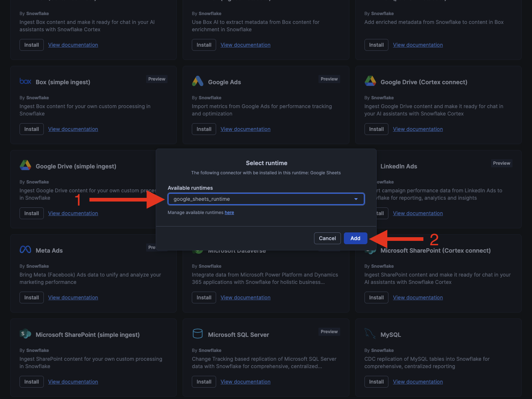View documentation for MySQL connector
Viewport: 532px width, 399px height.
pos(418,382)
